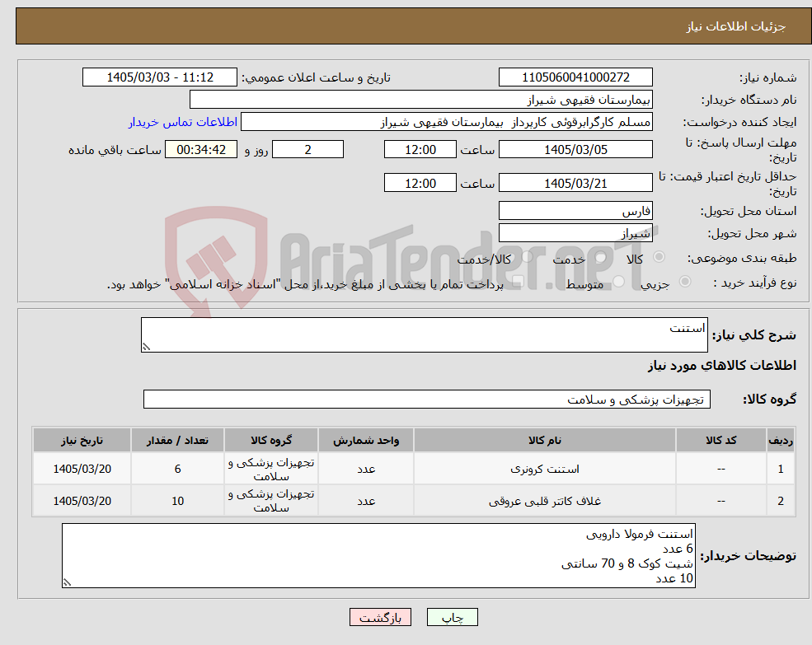Click the request creator field مسلم کارگرابرقوئی
Screen dimensions: 812x645
click(x=446, y=122)
